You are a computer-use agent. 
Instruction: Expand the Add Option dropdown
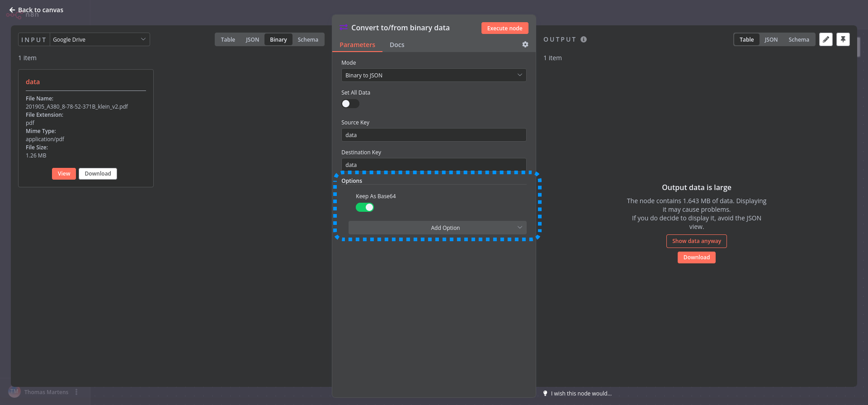[437, 228]
